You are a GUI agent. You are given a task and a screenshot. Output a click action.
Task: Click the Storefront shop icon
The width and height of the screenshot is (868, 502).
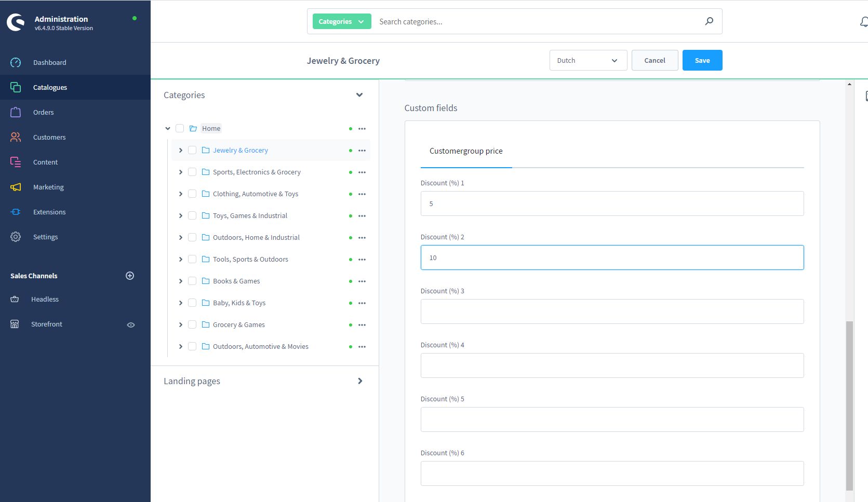15,324
